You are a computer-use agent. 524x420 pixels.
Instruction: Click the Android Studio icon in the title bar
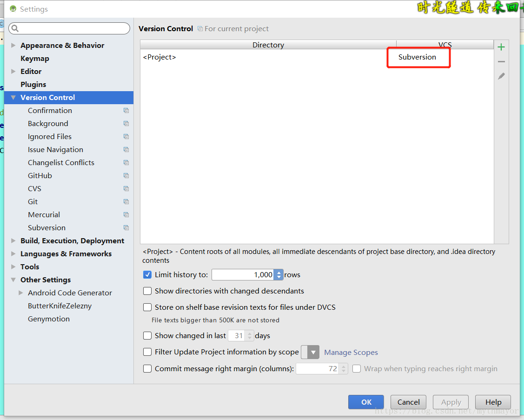(x=13, y=9)
